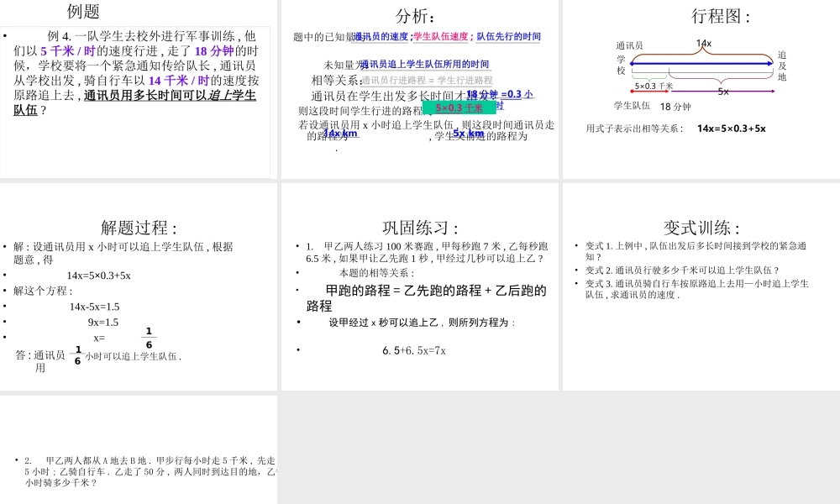Open the 行程图 slide thumbnail
The height and width of the screenshot is (504, 840).
pyautogui.click(x=701, y=89)
